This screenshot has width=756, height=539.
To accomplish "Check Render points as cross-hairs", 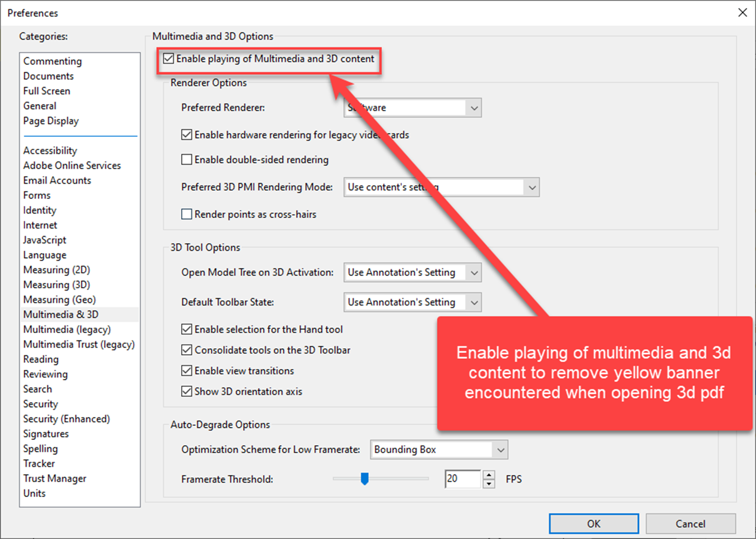I will pos(187,214).
